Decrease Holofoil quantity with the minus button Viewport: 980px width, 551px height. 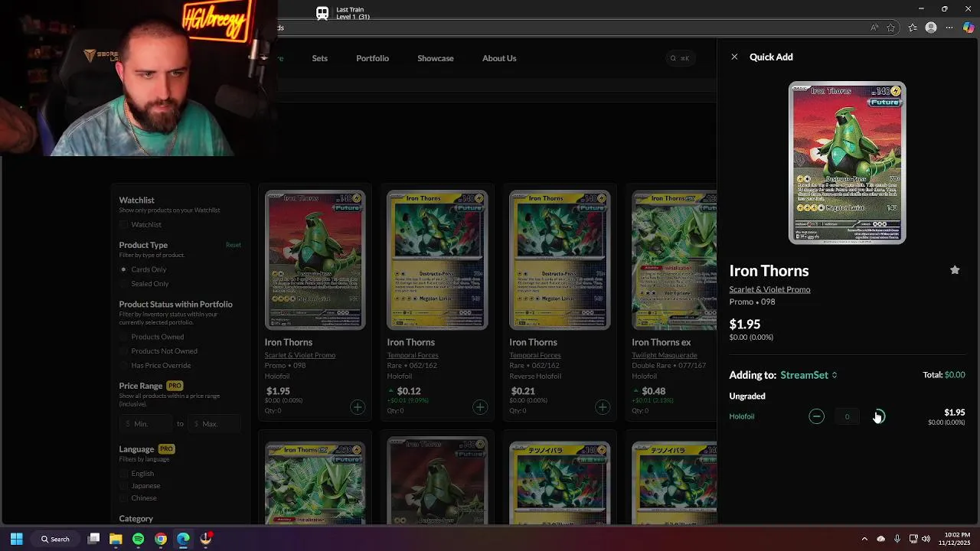[x=816, y=416]
